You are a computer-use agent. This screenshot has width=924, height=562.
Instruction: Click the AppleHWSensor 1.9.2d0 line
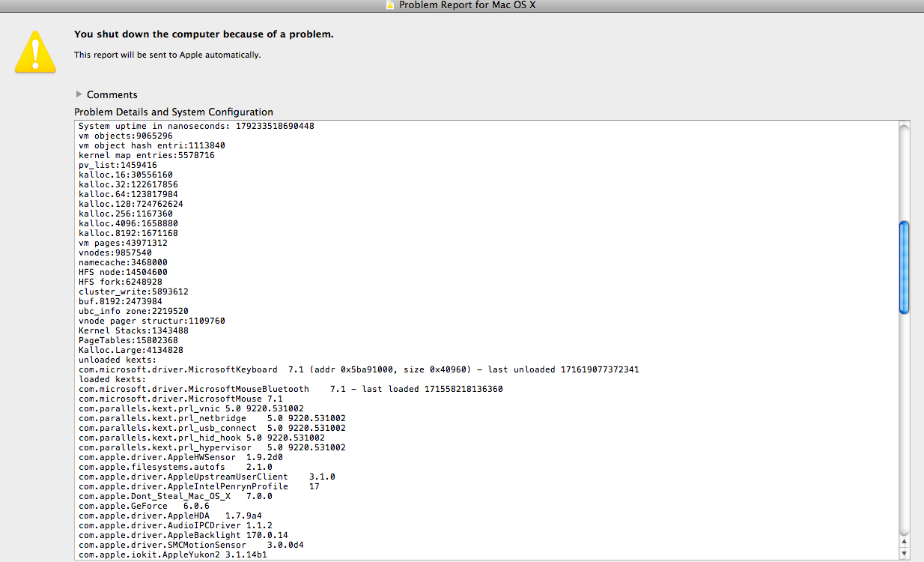(x=180, y=457)
